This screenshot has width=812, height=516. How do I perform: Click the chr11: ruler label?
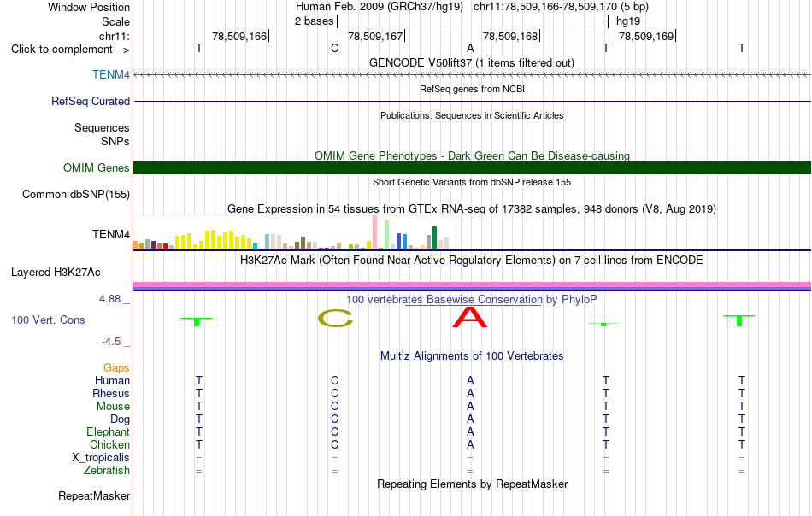coord(114,36)
